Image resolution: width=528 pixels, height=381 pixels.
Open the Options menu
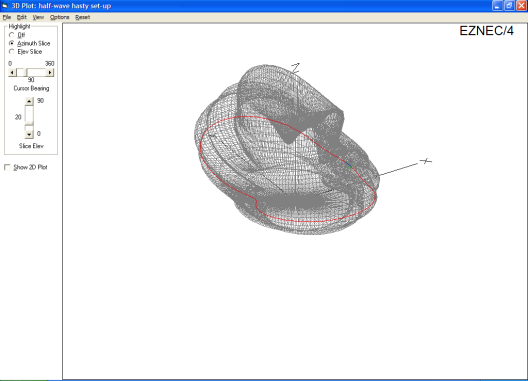click(60, 17)
